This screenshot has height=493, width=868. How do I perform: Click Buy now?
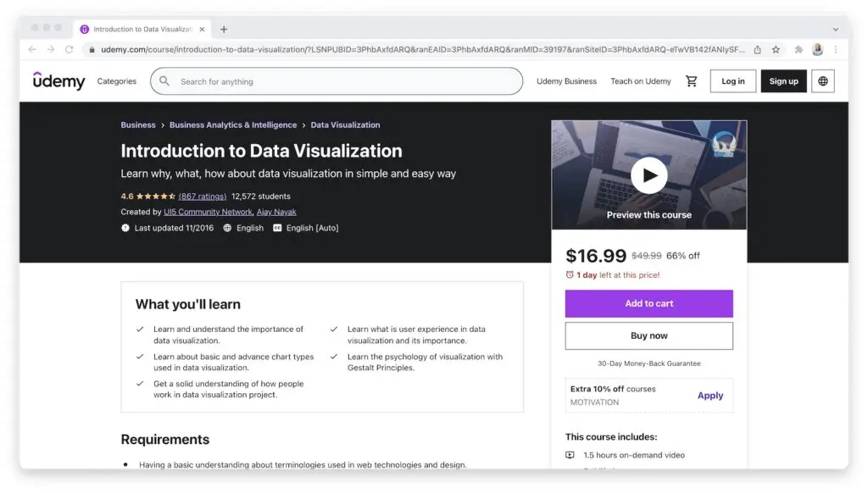click(648, 335)
